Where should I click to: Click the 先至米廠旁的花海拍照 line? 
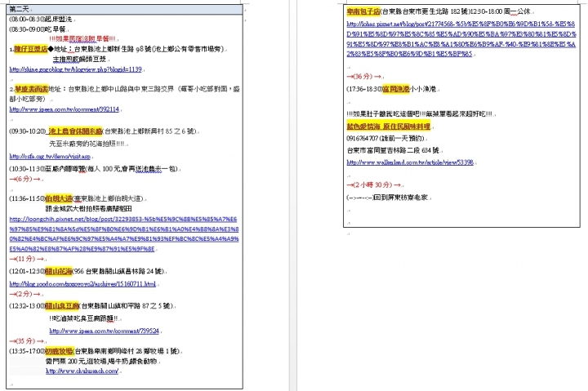click(x=87, y=144)
